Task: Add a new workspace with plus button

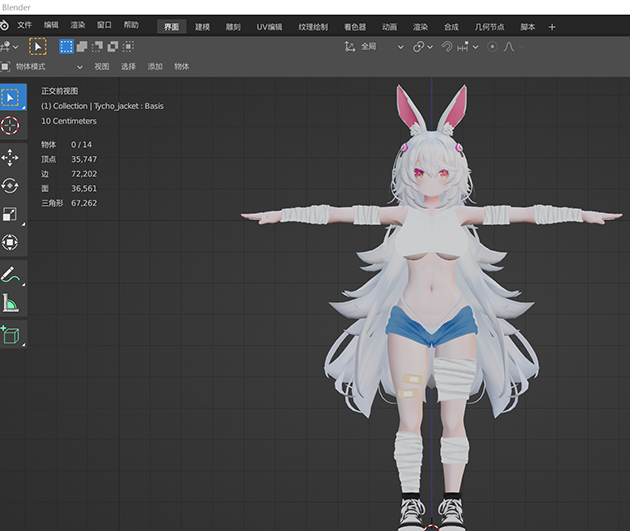Action: [552, 27]
